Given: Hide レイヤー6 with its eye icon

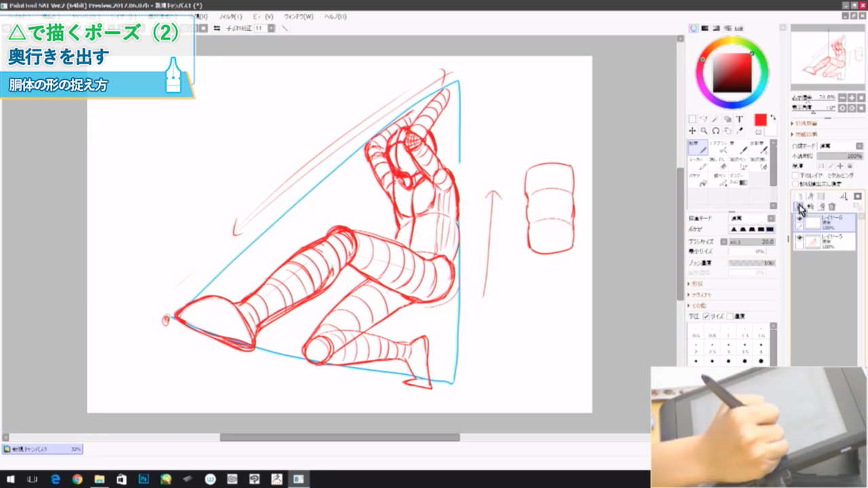Looking at the screenshot, I should tap(798, 220).
